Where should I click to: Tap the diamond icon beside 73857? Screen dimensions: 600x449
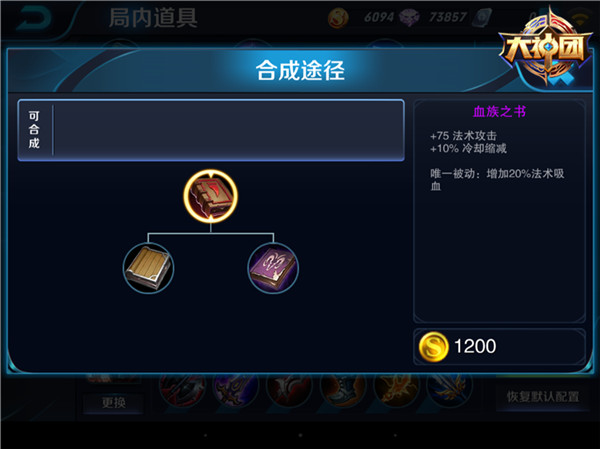point(409,18)
